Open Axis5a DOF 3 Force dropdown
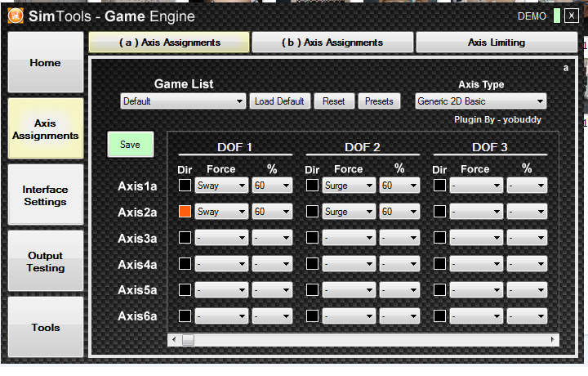Viewport: 588px width, 376px height. [x=476, y=289]
